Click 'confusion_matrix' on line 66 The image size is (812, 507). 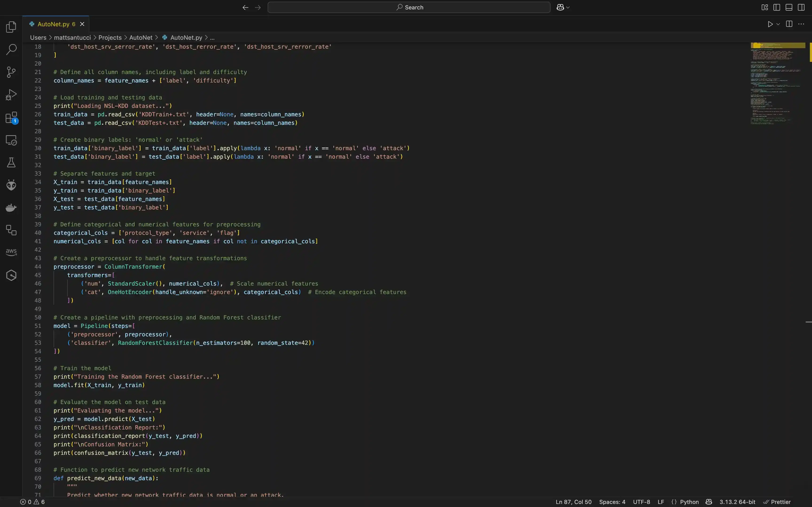[x=101, y=453]
